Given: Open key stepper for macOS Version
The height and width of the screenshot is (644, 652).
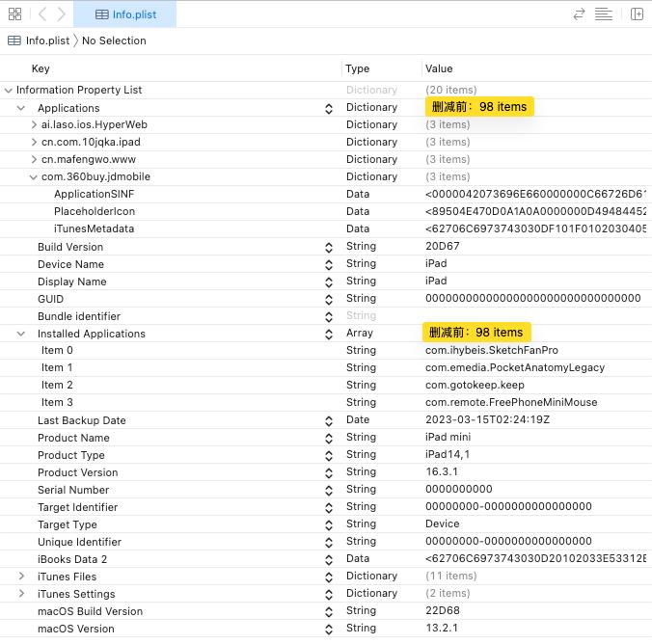Looking at the screenshot, I should 329,630.
